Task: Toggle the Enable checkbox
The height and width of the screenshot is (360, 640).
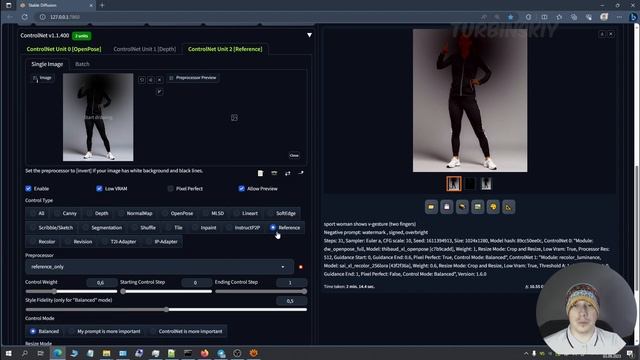Action: pyautogui.click(x=28, y=189)
